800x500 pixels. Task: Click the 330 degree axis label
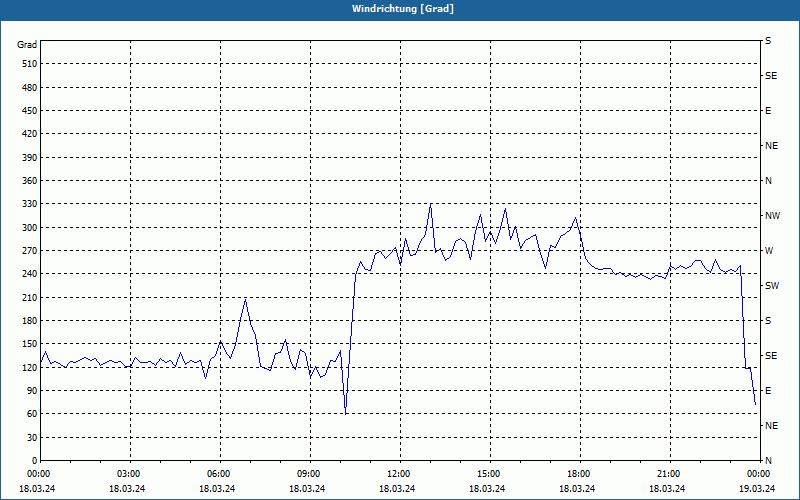pos(30,204)
